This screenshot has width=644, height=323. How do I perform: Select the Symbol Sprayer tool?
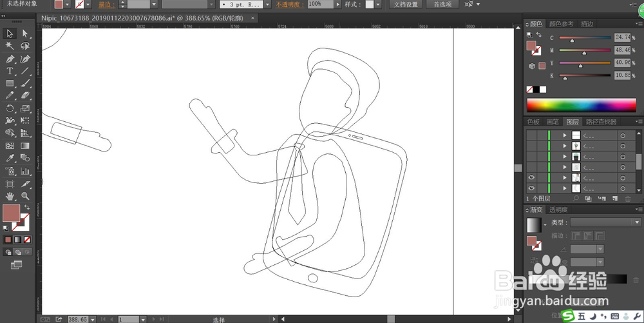click(10, 171)
